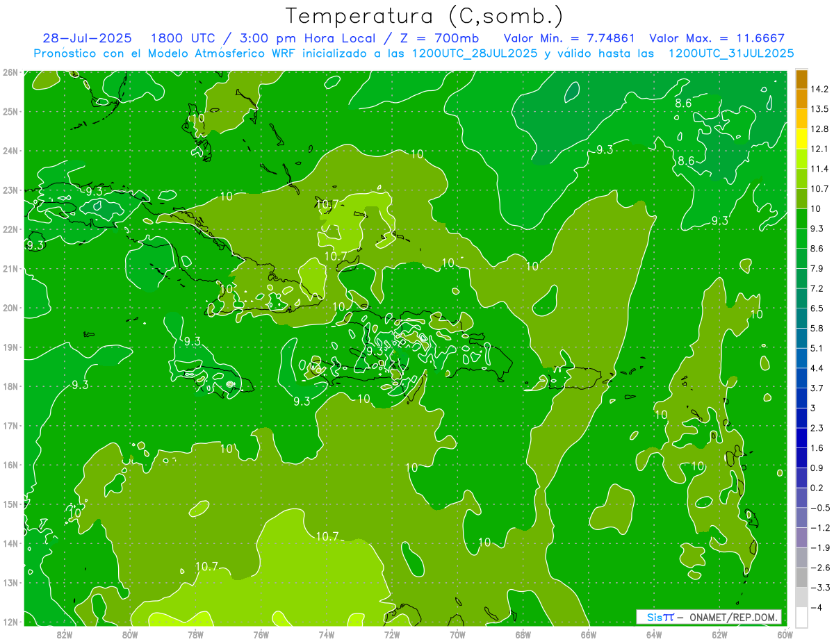Click the '12N' latitude axis label
Image resolution: width=834 pixels, height=644 pixels.
point(10,622)
